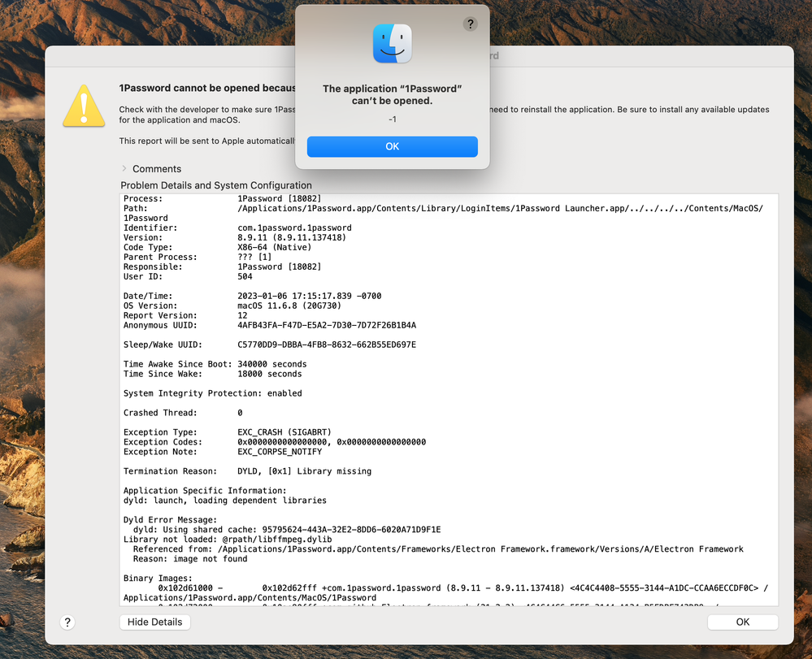This screenshot has width=812, height=659.
Task: Click the "Problem Details and System Configuration" label
Action: [216, 185]
